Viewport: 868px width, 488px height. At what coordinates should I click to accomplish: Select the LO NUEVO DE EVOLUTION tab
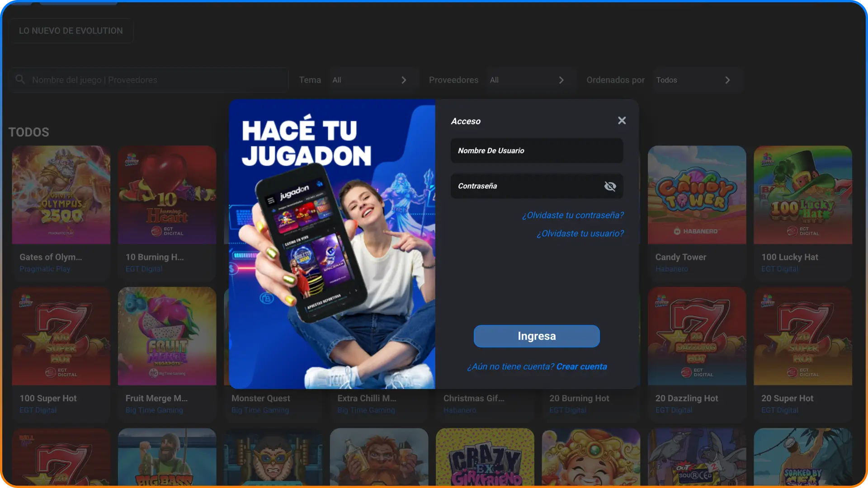pyautogui.click(x=71, y=31)
